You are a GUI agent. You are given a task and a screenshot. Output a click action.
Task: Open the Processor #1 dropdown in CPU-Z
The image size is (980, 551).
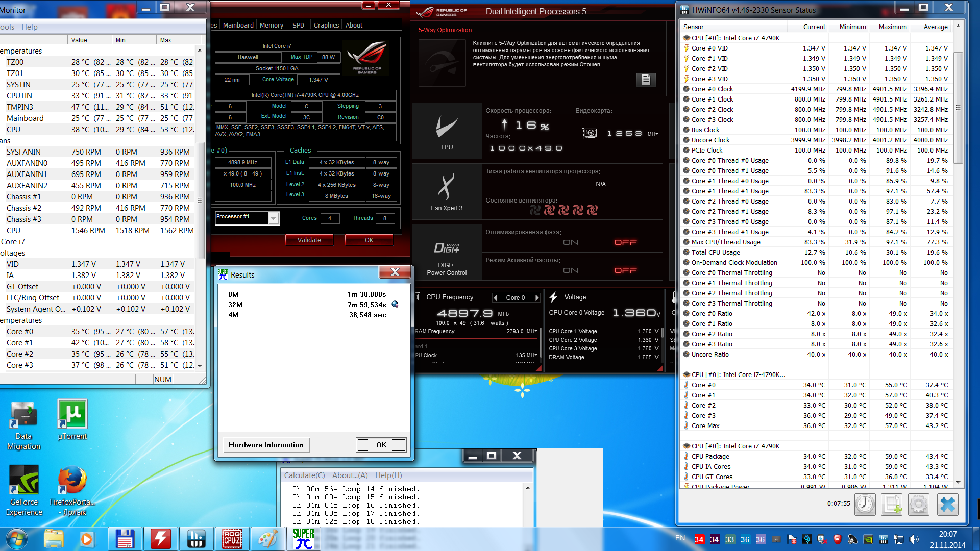pyautogui.click(x=274, y=218)
